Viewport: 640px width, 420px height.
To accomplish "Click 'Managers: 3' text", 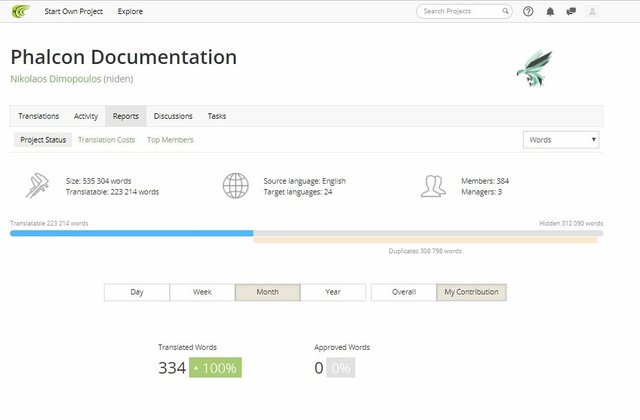I will tap(481, 192).
